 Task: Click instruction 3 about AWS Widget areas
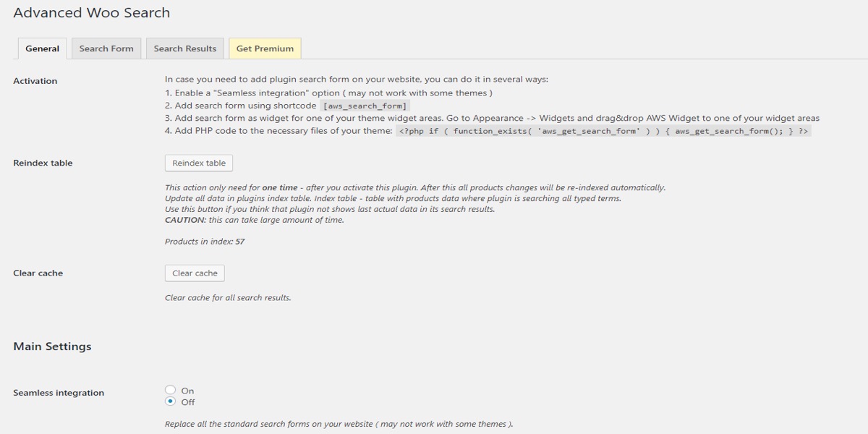pyautogui.click(x=492, y=118)
